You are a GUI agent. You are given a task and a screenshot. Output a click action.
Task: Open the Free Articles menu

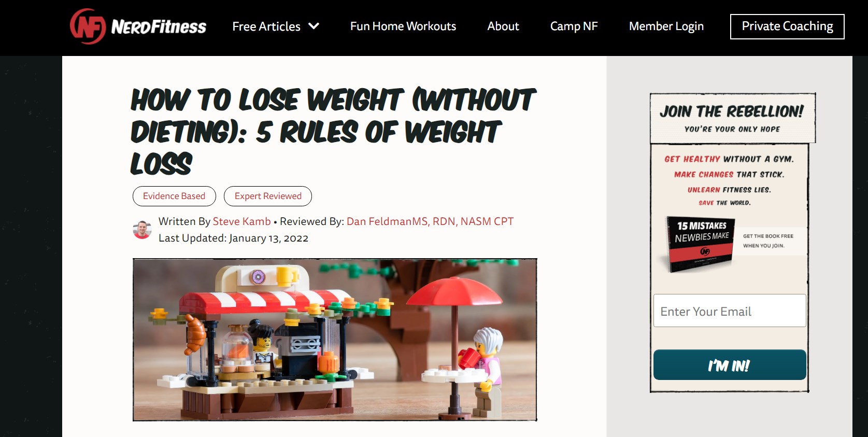(x=266, y=26)
